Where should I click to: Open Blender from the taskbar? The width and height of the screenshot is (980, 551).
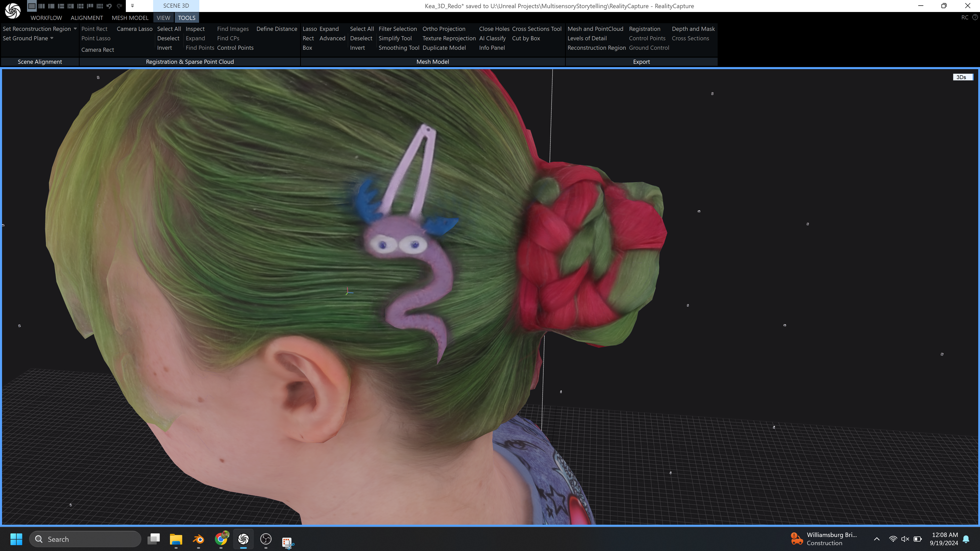(x=199, y=539)
